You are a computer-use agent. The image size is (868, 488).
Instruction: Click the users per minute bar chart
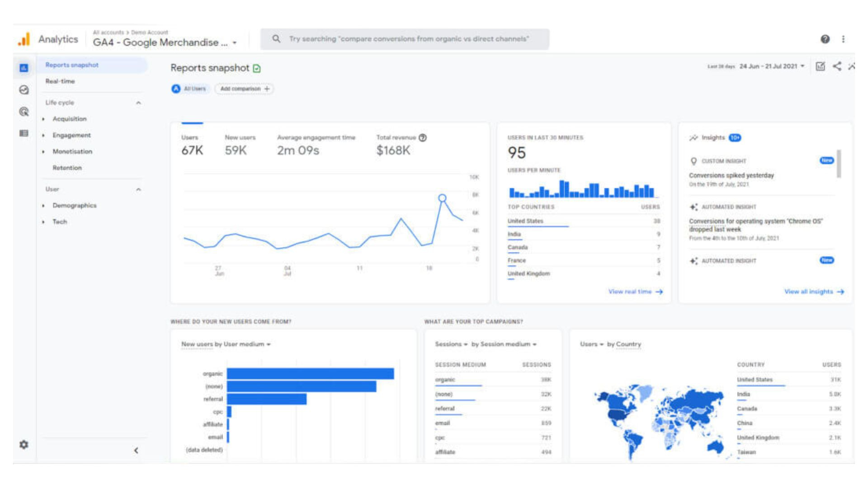[582, 189]
